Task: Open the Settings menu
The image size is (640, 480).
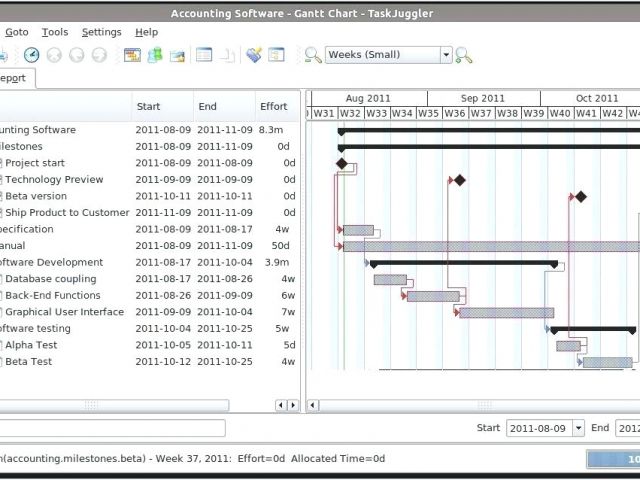Action: (x=101, y=32)
